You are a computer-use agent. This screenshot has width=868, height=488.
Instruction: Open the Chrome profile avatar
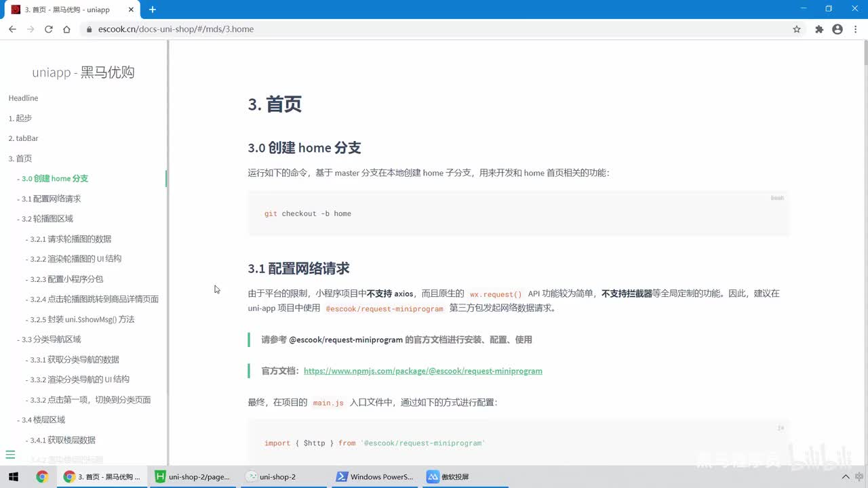point(837,29)
